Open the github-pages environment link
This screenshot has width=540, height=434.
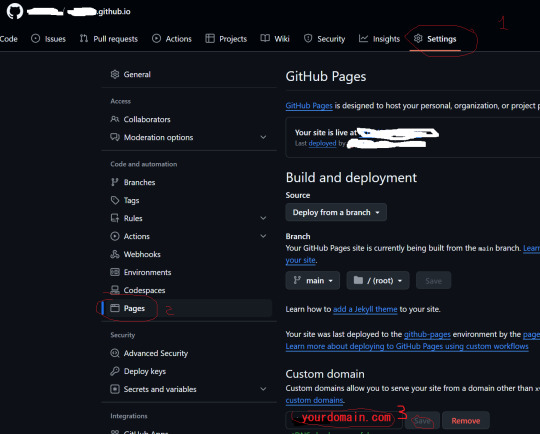(x=427, y=334)
